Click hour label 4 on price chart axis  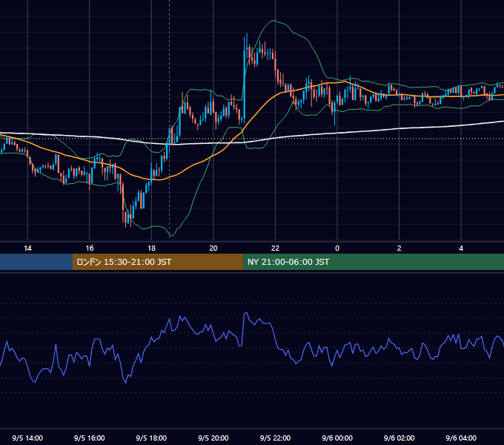[x=461, y=248]
